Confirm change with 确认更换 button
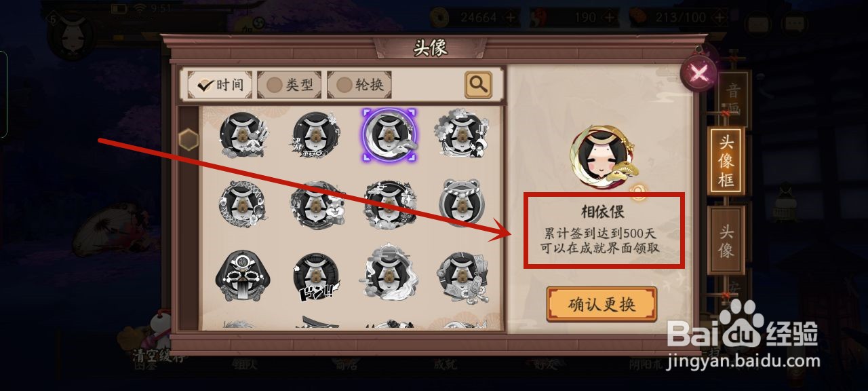This screenshot has width=868, height=391. [x=601, y=304]
